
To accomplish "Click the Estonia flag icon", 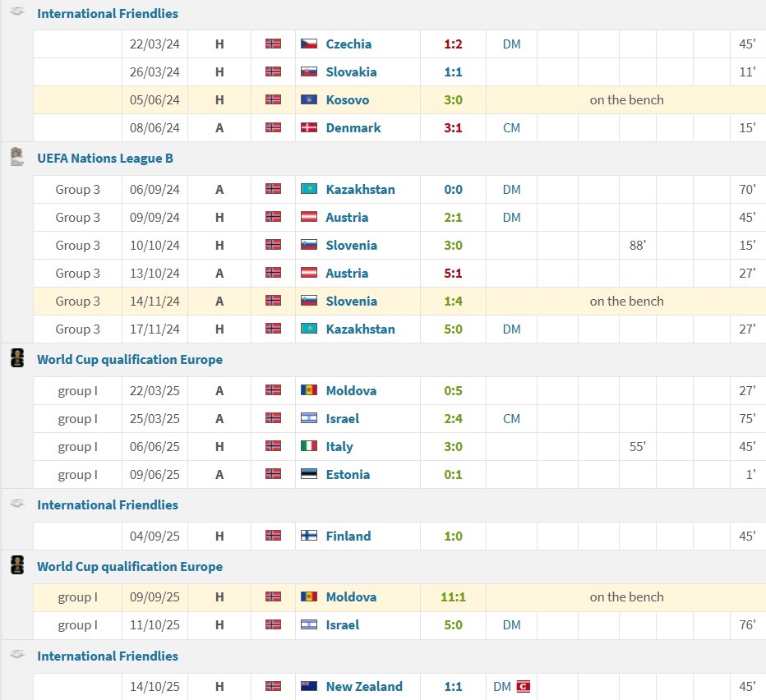I will click(309, 474).
